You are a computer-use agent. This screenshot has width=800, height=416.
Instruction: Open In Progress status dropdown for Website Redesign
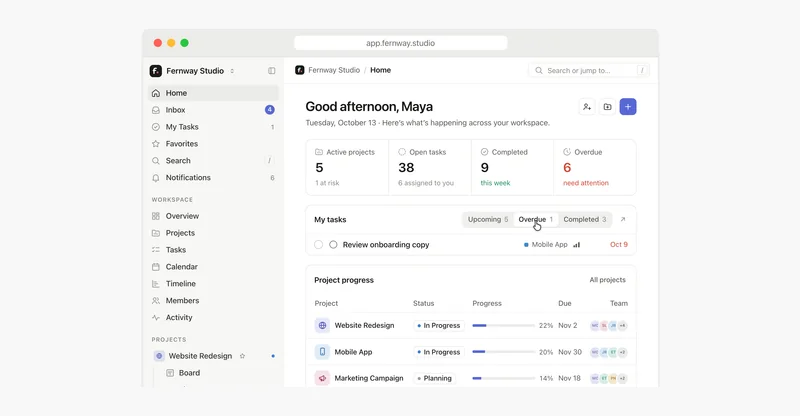pos(439,325)
